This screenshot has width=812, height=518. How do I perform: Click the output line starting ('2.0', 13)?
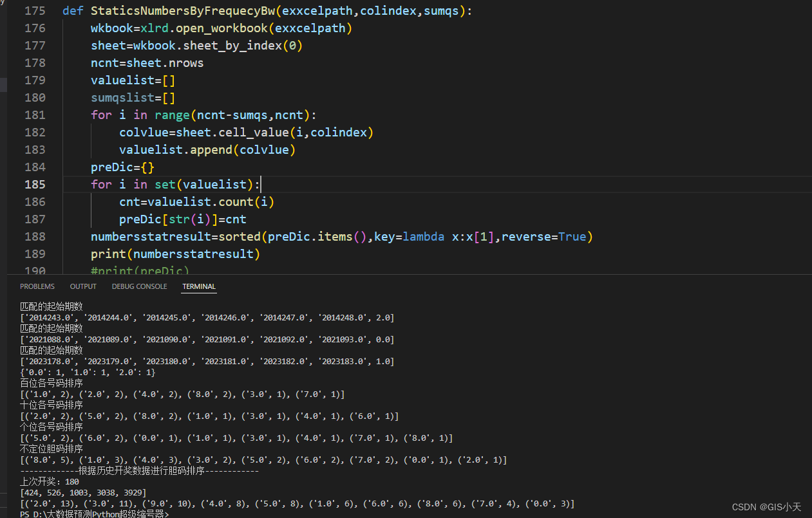click(297, 504)
